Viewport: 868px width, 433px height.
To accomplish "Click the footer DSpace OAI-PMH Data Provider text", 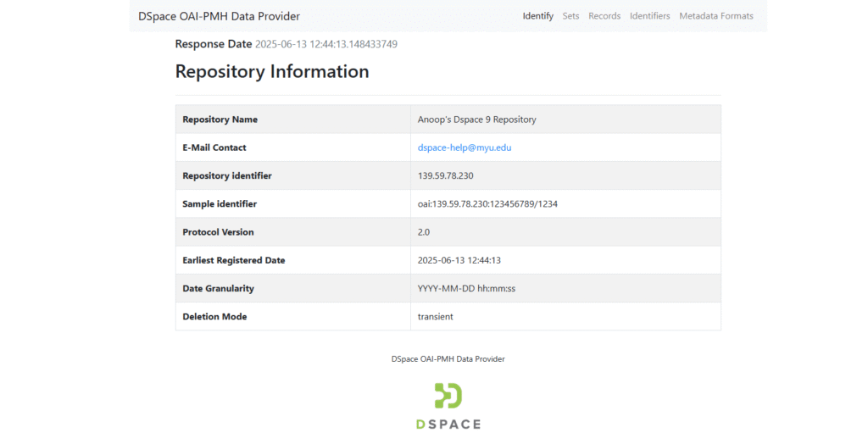I will pos(448,358).
